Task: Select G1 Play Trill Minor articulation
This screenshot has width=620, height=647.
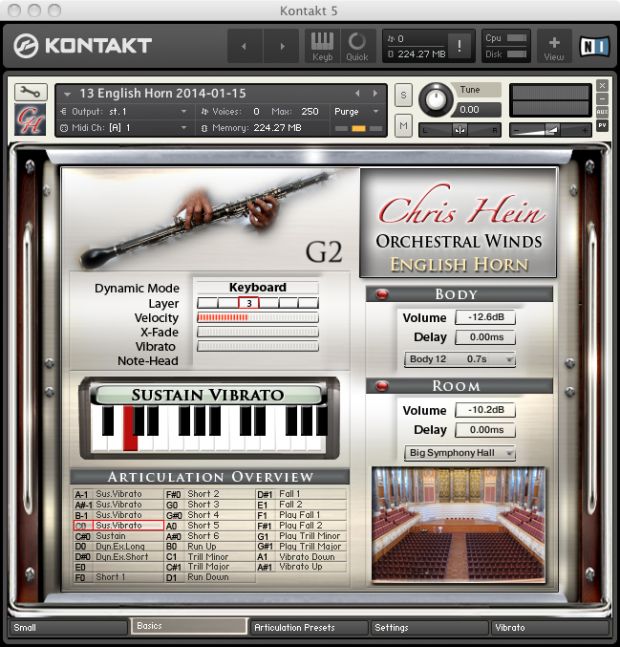Action: (302, 536)
